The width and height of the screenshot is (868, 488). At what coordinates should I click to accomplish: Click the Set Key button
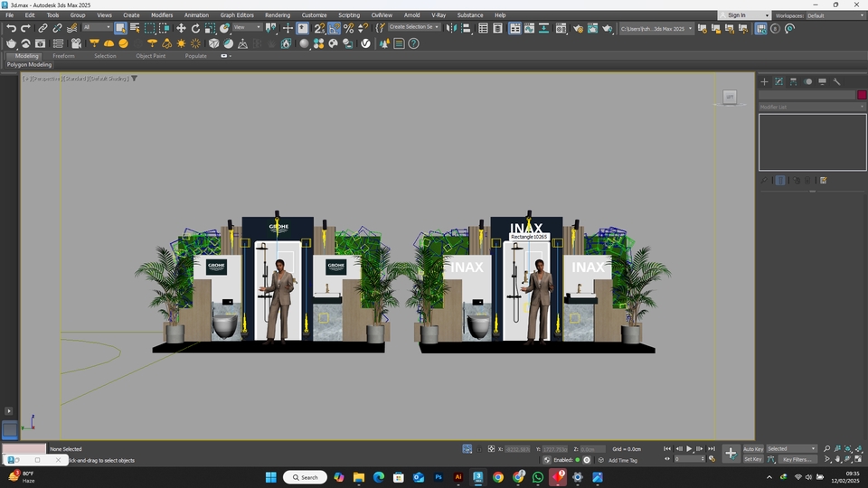pyautogui.click(x=753, y=459)
